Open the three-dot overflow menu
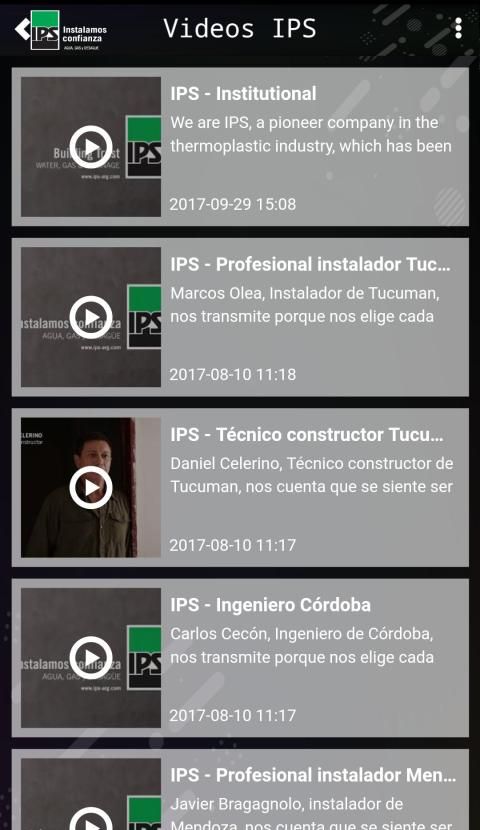480x830 pixels. (458, 29)
